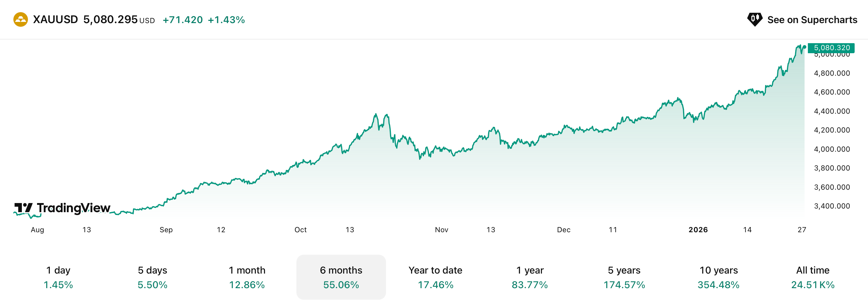
Task: Select the 1 month range tab
Action: pos(247,277)
